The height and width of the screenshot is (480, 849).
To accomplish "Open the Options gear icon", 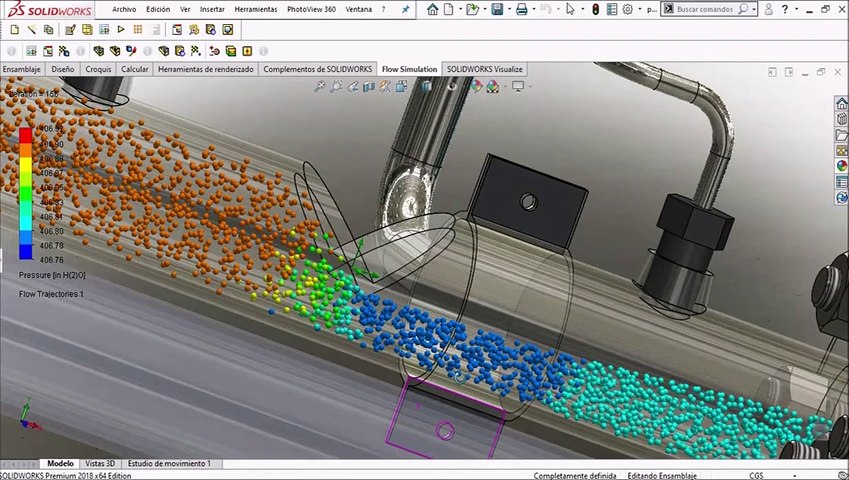I will coord(628,9).
